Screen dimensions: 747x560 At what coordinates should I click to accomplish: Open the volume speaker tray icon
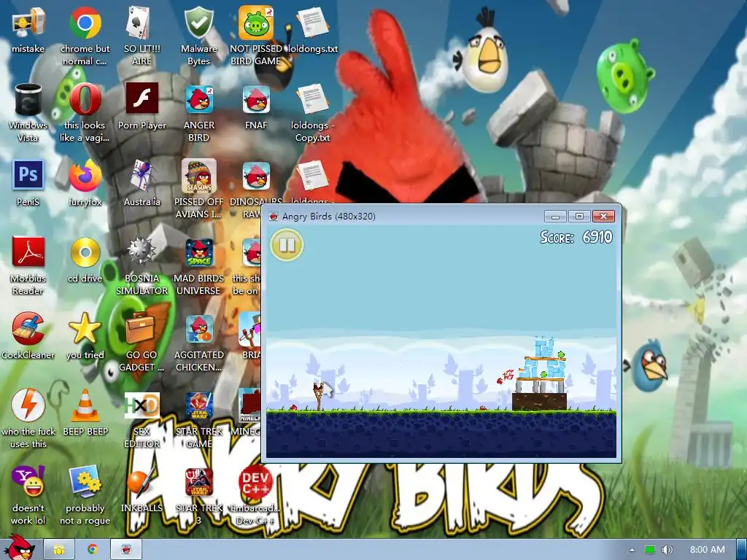667,550
